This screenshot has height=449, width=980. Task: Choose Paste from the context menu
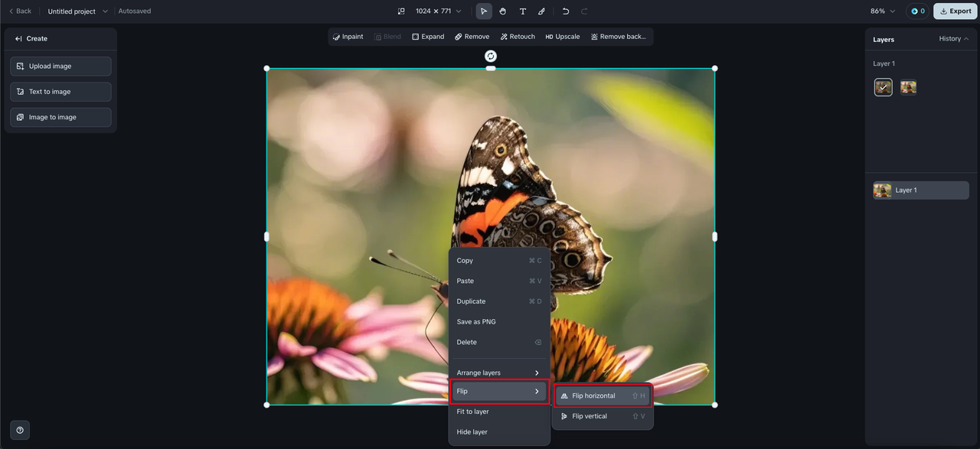click(499, 281)
